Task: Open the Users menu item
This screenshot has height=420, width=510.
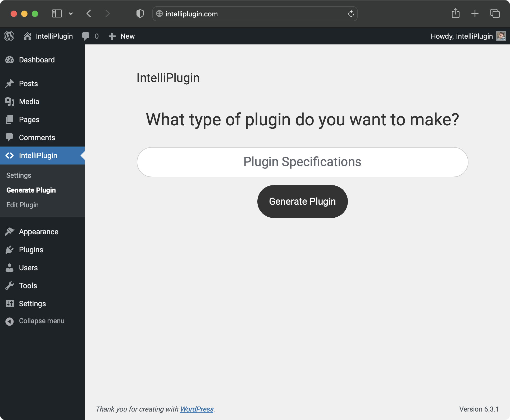Action: click(x=42, y=268)
